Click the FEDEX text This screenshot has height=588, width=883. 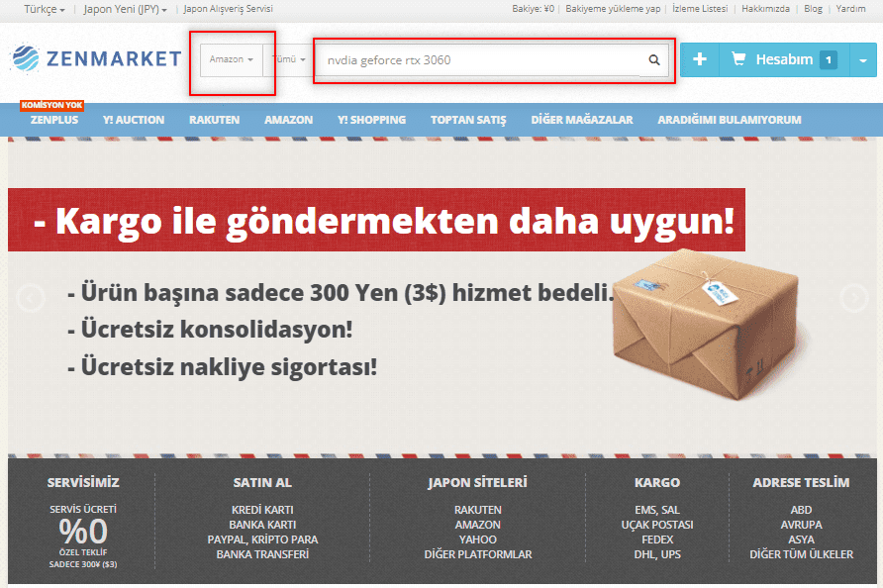[x=657, y=539]
